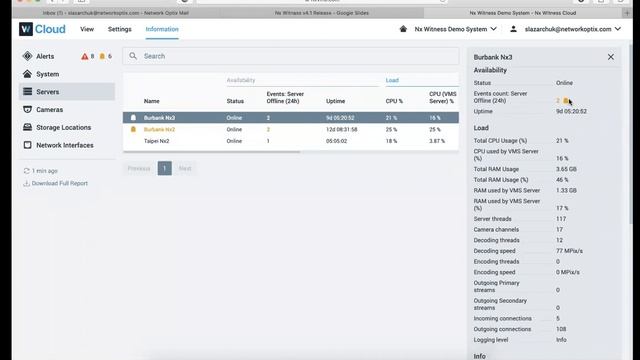Click the home icon beside system name

point(403,29)
